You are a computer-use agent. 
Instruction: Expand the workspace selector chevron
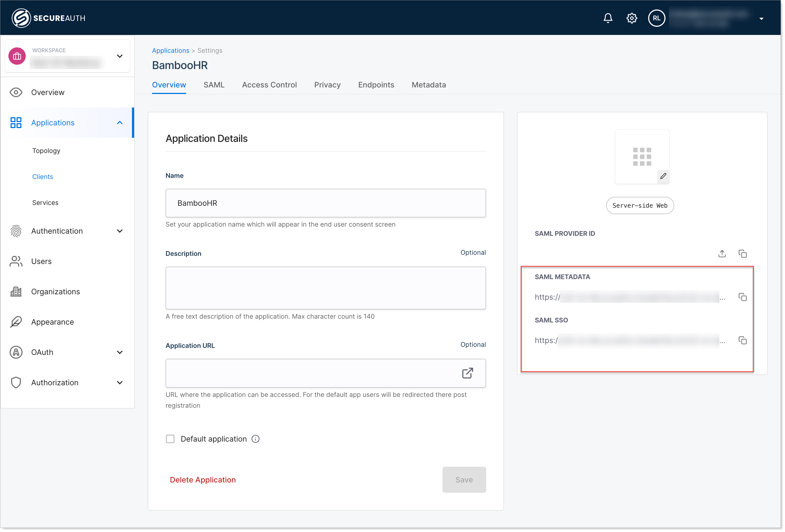pos(119,56)
